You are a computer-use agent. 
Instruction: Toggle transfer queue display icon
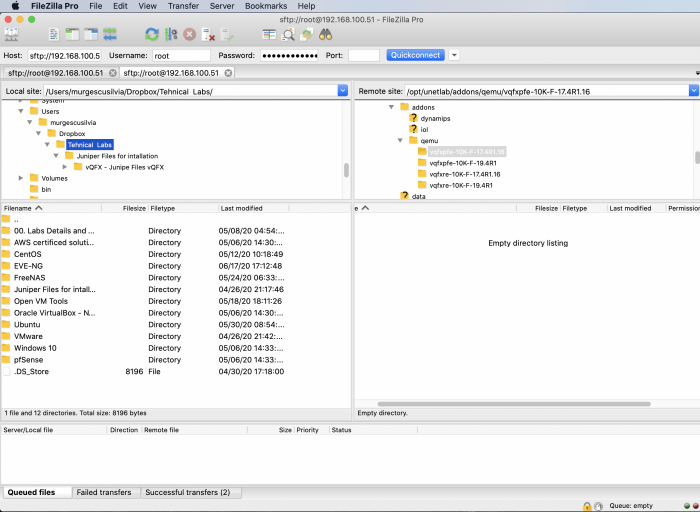pyautogui.click(x=110, y=34)
